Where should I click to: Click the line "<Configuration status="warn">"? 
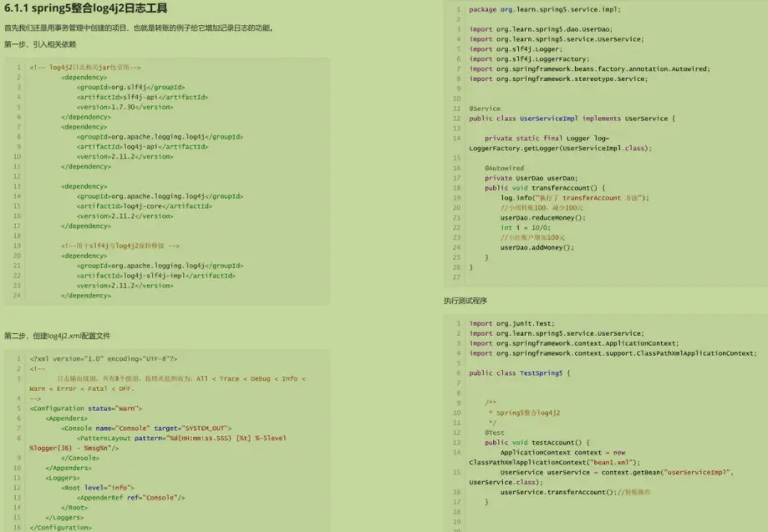click(x=86, y=408)
